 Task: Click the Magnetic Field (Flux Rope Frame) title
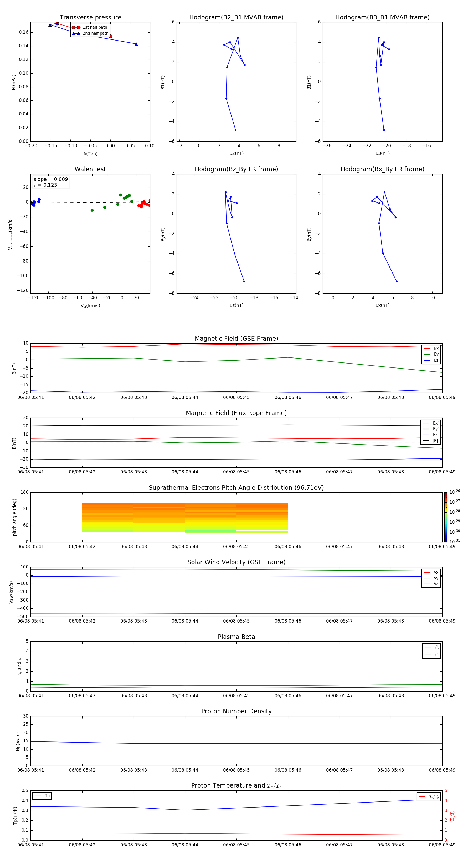[x=236, y=413]
